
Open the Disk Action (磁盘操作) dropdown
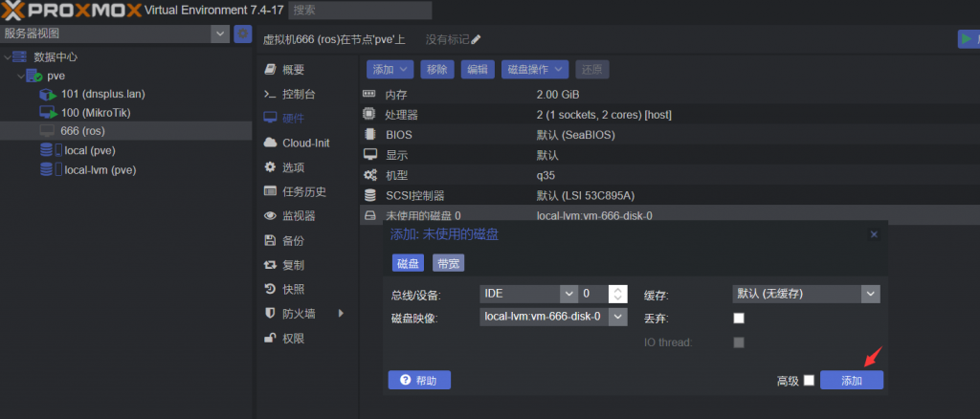pos(535,69)
